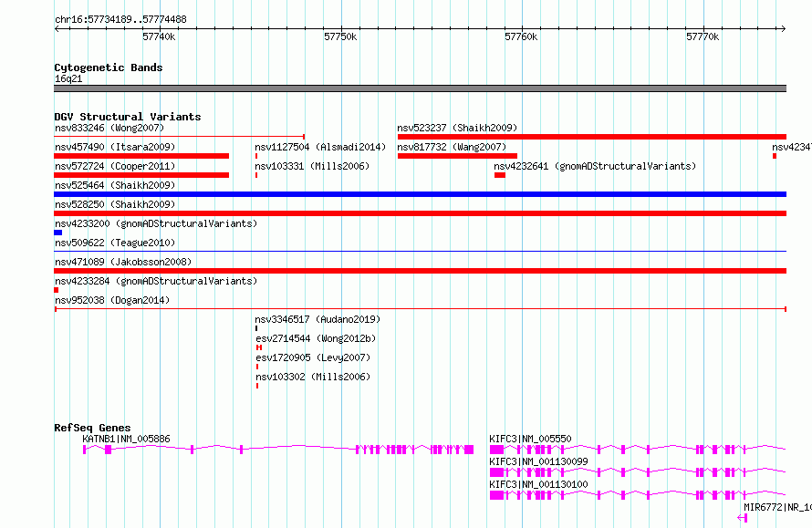This screenshot has height=528, width=812.
Task: Click nsv103302 (Mills2006) label
Action: (x=312, y=377)
